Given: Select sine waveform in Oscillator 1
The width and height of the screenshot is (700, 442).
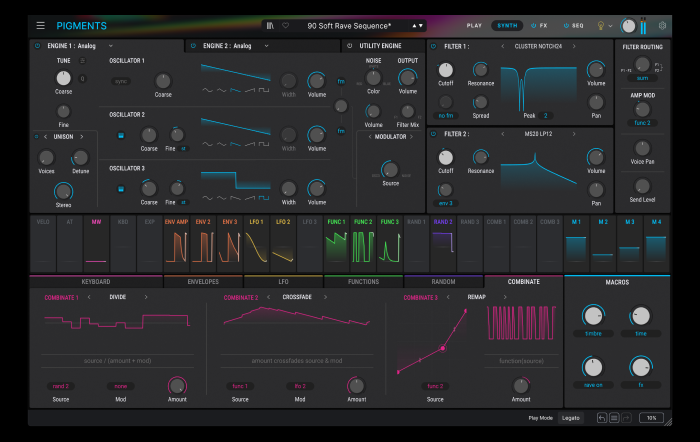Looking at the screenshot, I should pyautogui.click(x=207, y=90).
